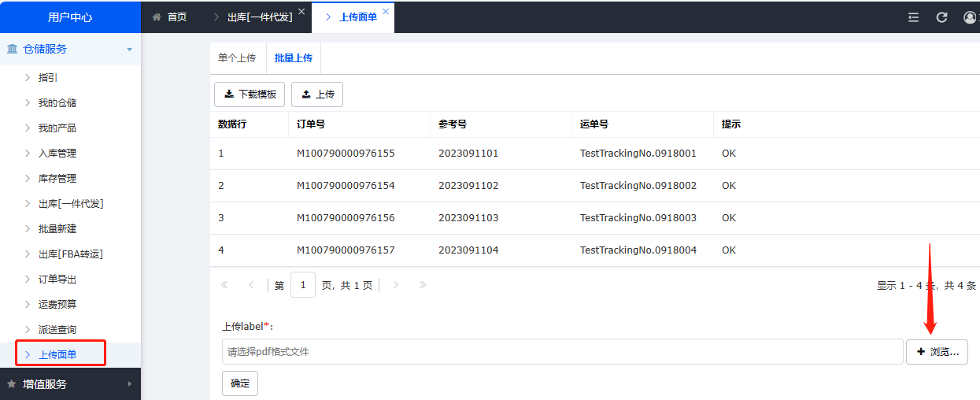Close the 上传面单 tab
980x400 pixels.
pyautogui.click(x=386, y=12)
